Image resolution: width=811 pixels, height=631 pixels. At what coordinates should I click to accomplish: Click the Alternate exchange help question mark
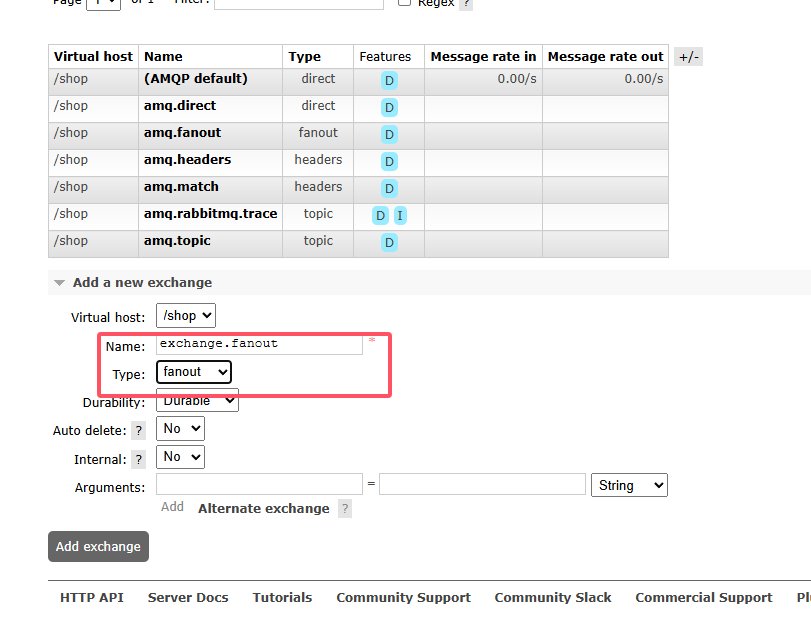coord(345,508)
